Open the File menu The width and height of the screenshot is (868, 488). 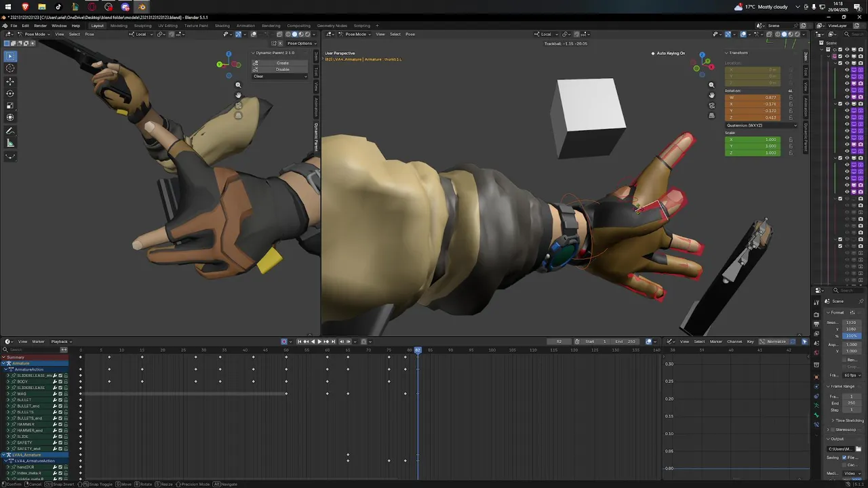pos(14,26)
